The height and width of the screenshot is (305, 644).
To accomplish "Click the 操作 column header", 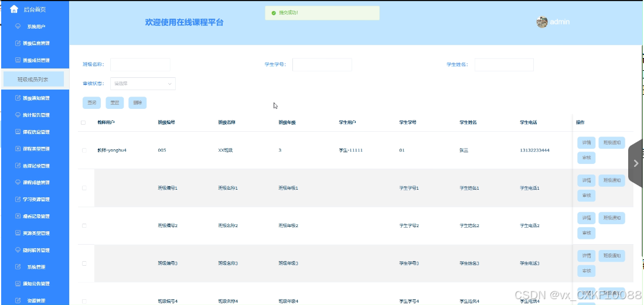I will (580, 122).
